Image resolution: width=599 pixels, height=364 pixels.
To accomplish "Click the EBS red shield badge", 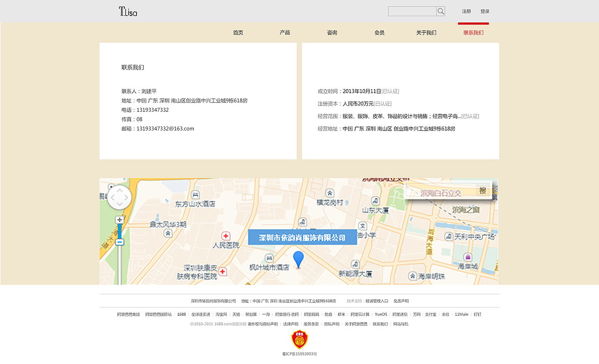I will pos(299,340).
